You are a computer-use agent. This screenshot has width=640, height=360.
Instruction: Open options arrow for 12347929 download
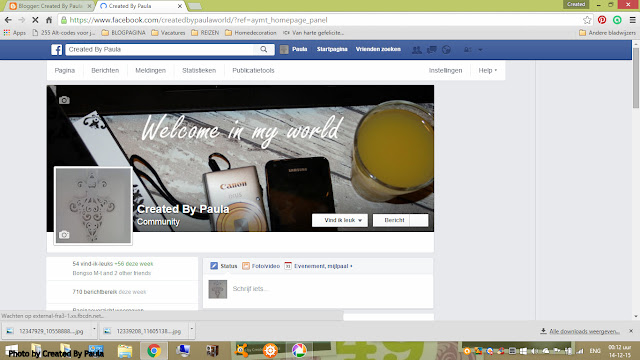click(94, 329)
